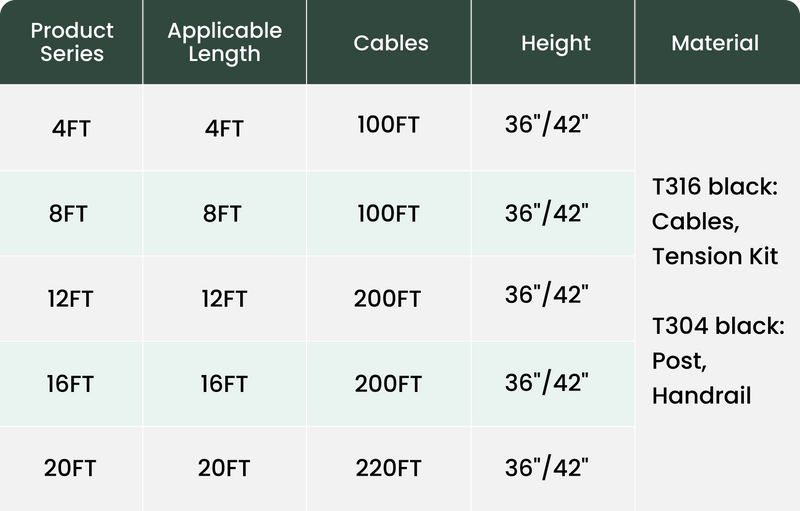Screen dimensions: 800x511
Task: Click the Material column header
Action: tap(714, 43)
